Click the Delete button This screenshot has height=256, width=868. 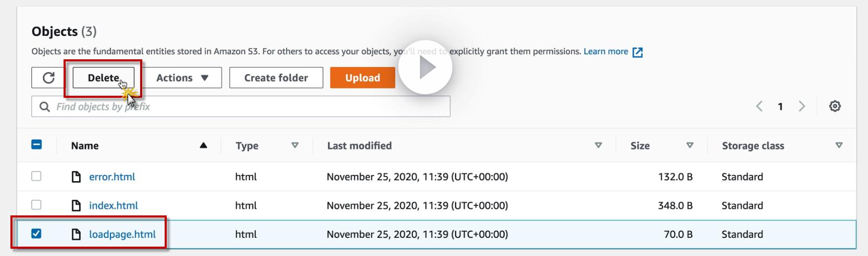[103, 78]
